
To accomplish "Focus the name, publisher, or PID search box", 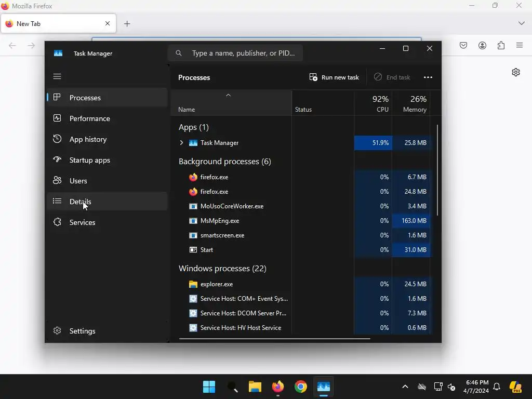I will tap(235, 53).
